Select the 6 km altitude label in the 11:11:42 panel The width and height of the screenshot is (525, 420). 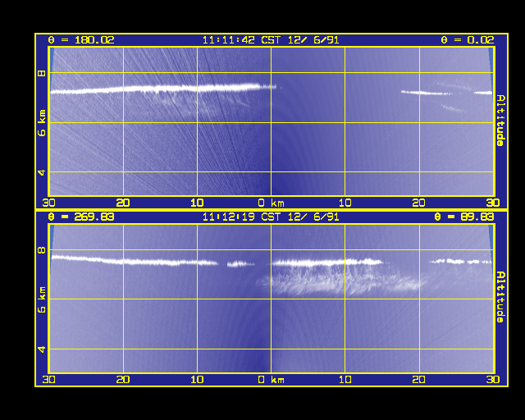[x=42, y=122]
